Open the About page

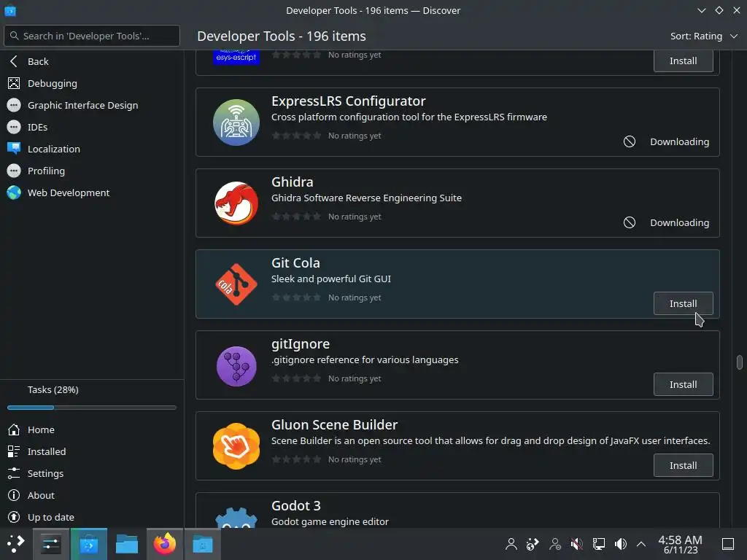pyautogui.click(x=92, y=496)
